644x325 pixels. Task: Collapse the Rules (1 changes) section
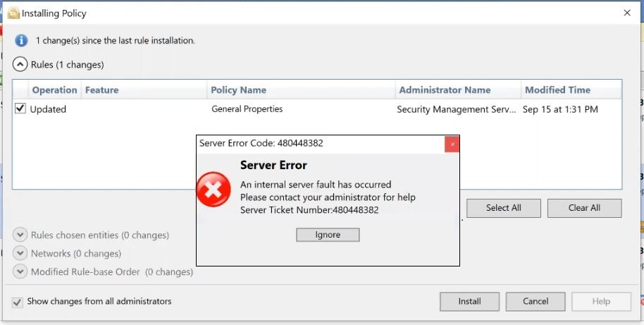[x=20, y=65]
